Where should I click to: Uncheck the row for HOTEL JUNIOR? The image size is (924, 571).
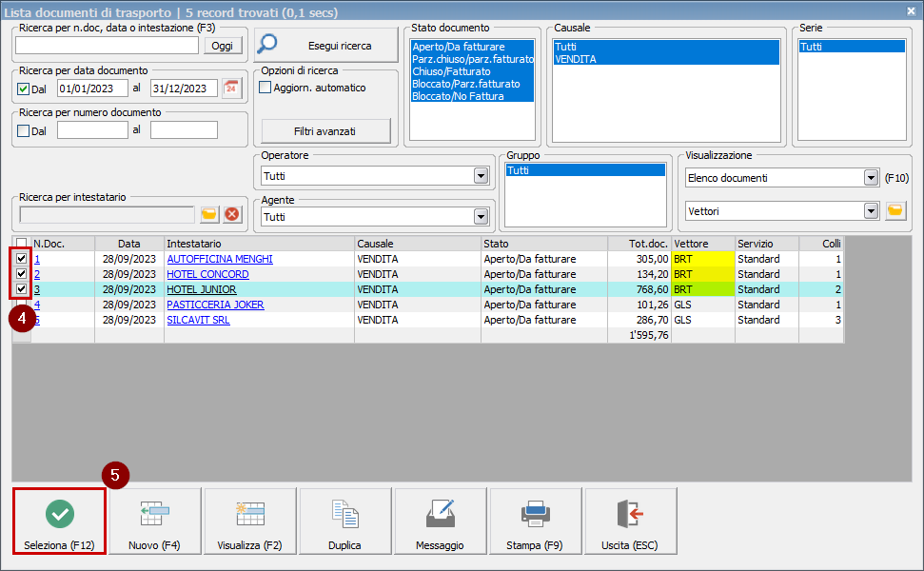tap(21, 289)
